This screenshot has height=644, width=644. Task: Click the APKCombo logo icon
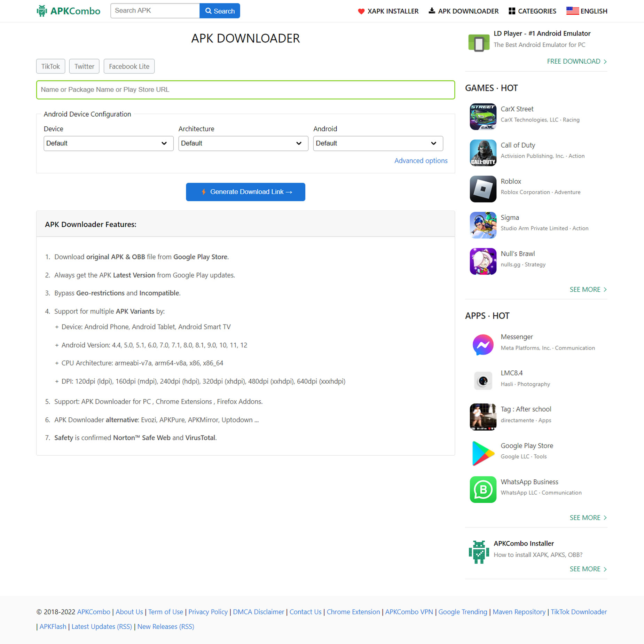pyautogui.click(x=42, y=10)
